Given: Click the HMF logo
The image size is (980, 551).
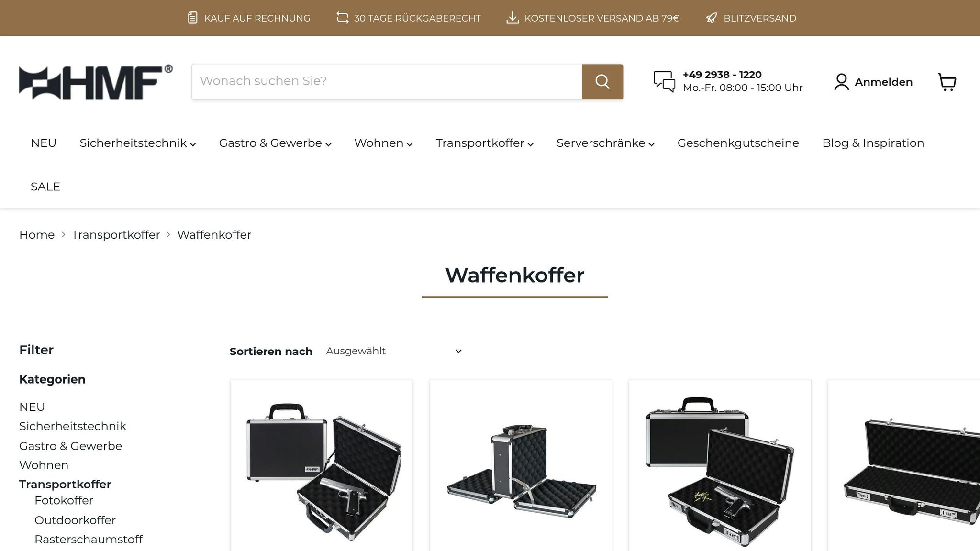Looking at the screenshot, I should [x=96, y=82].
